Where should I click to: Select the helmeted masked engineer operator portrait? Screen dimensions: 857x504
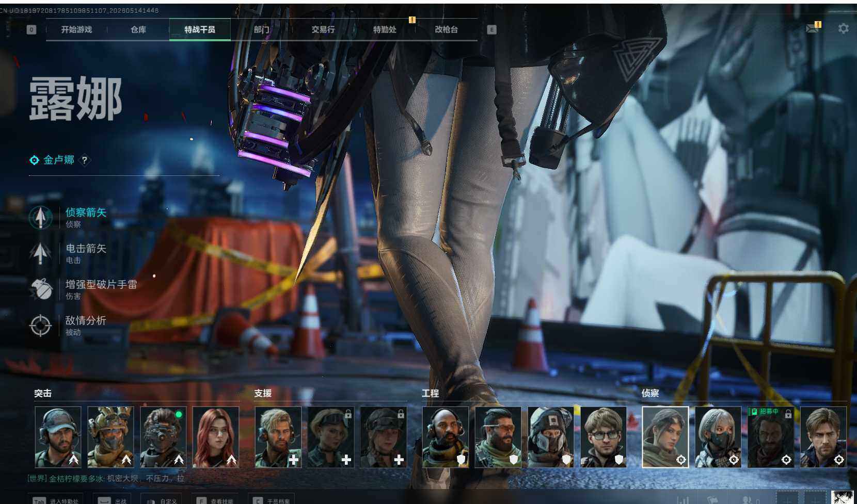pos(551,437)
